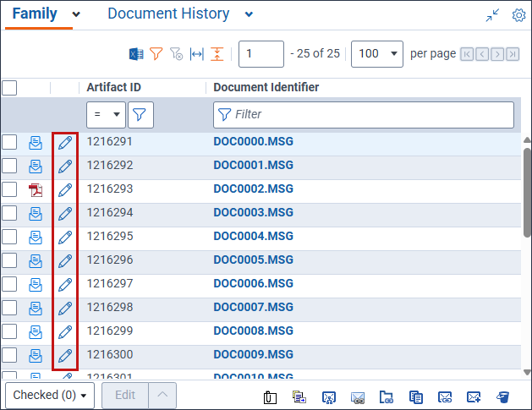Screen dimensions: 532x410
Task: Edit pencil icon for DOC0009.MSG
Action: point(65,356)
